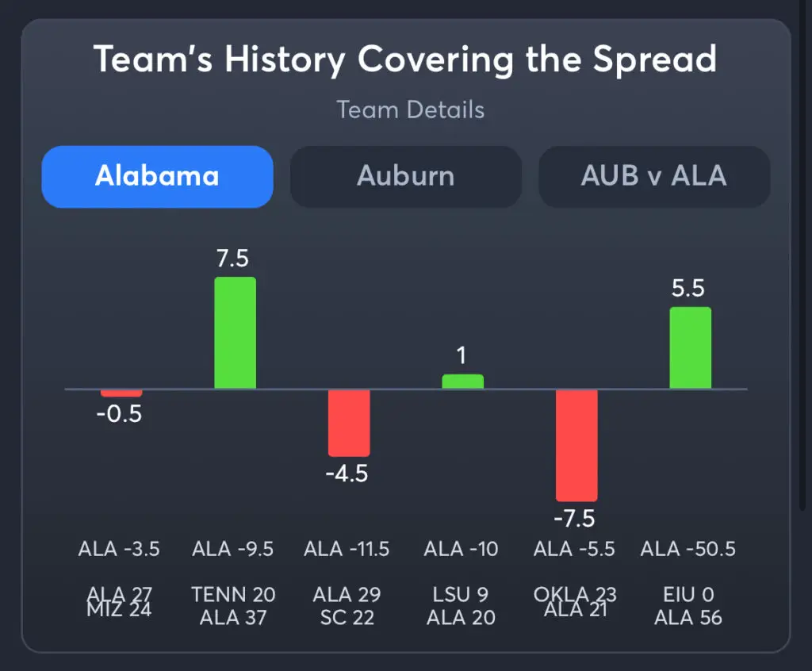This screenshot has height=671, width=812.
Task: Select the EIU 0 ALA 56 score
Action: [688, 605]
